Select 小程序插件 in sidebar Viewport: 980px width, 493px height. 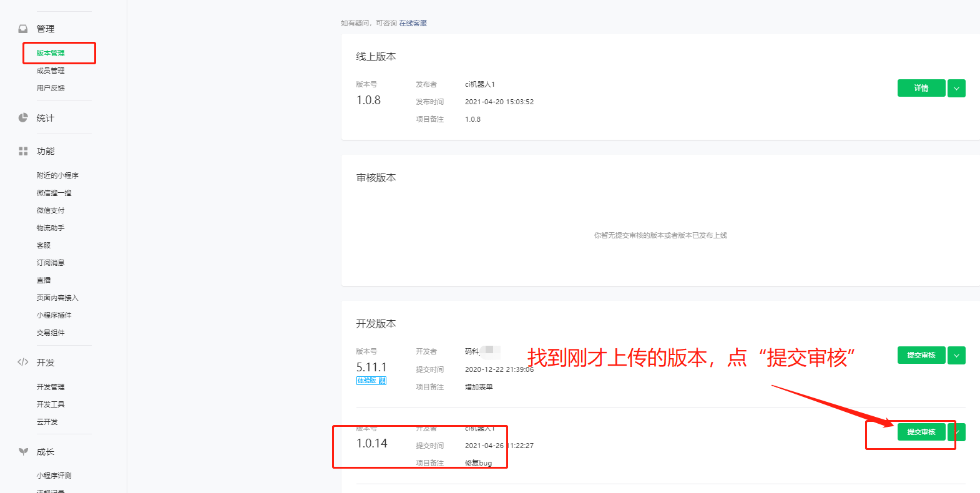click(x=54, y=315)
